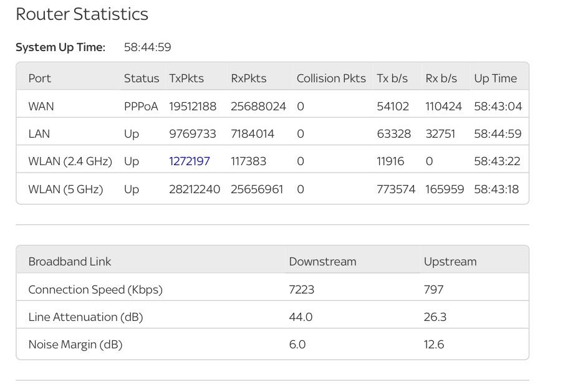Viewport: 583px width, 392px height.
Task: Click the System Up Time value 58:44:59
Action: pyautogui.click(x=147, y=47)
